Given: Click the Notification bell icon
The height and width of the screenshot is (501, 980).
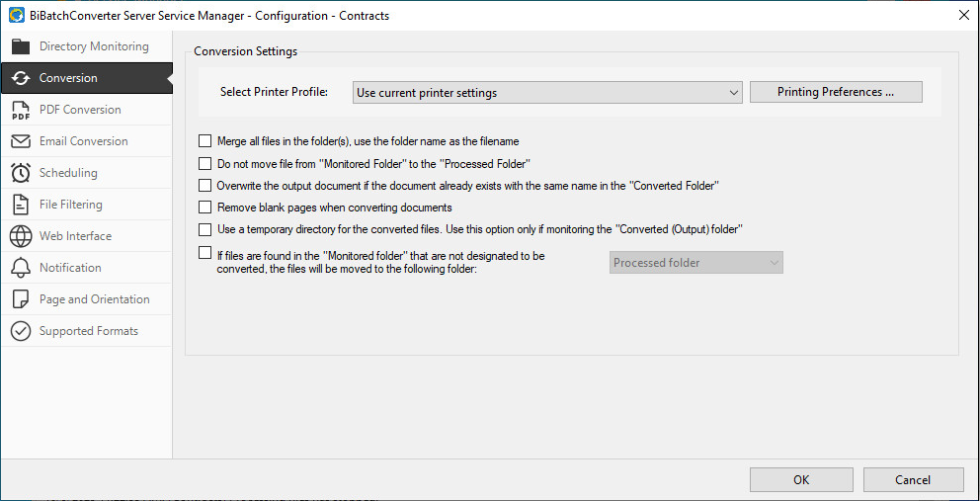Looking at the screenshot, I should tap(21, 268).
